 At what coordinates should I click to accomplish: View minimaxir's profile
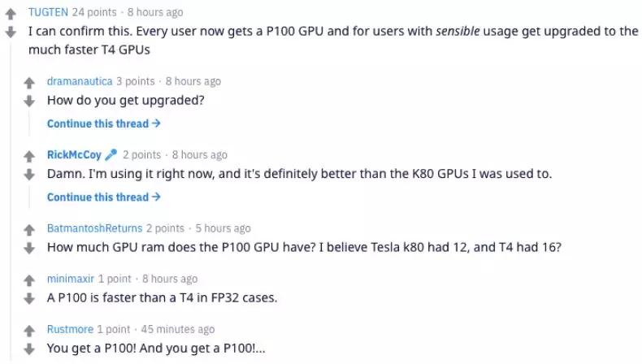click(x=71, y=279)
